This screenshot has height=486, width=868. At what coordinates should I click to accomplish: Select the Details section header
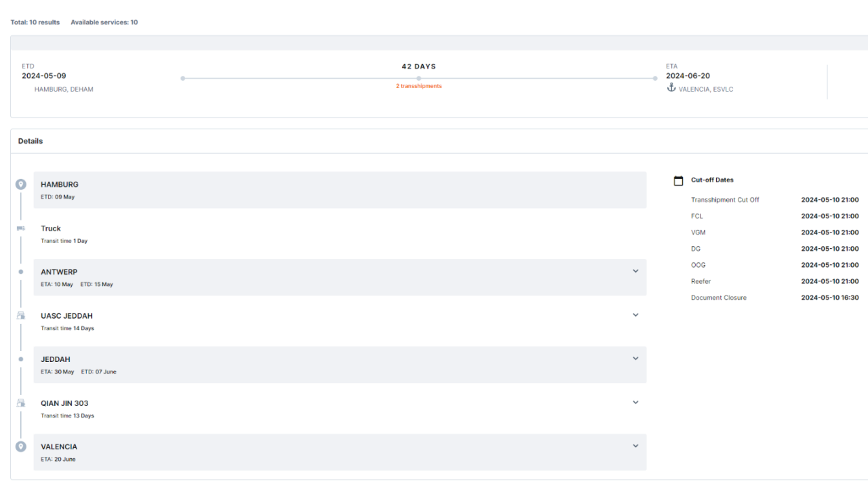tap(31, 141)
